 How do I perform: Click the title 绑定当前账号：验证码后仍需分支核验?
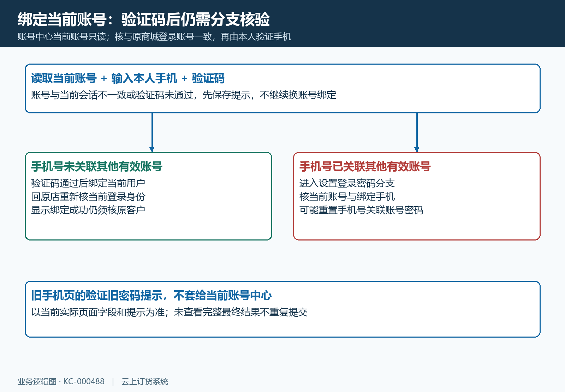[x=144, y=19]
